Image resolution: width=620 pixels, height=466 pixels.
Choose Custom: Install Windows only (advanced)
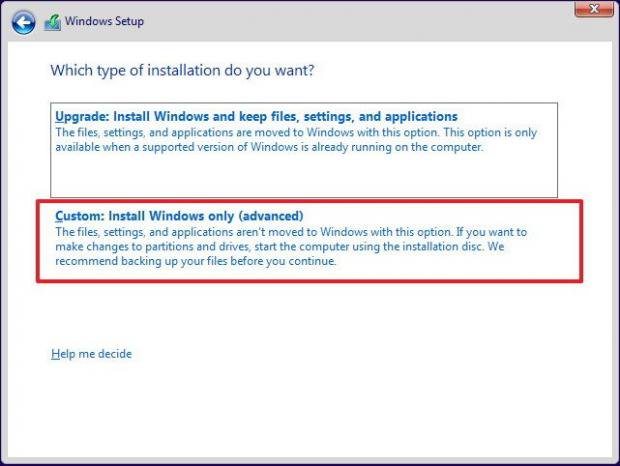coord(309,241)
